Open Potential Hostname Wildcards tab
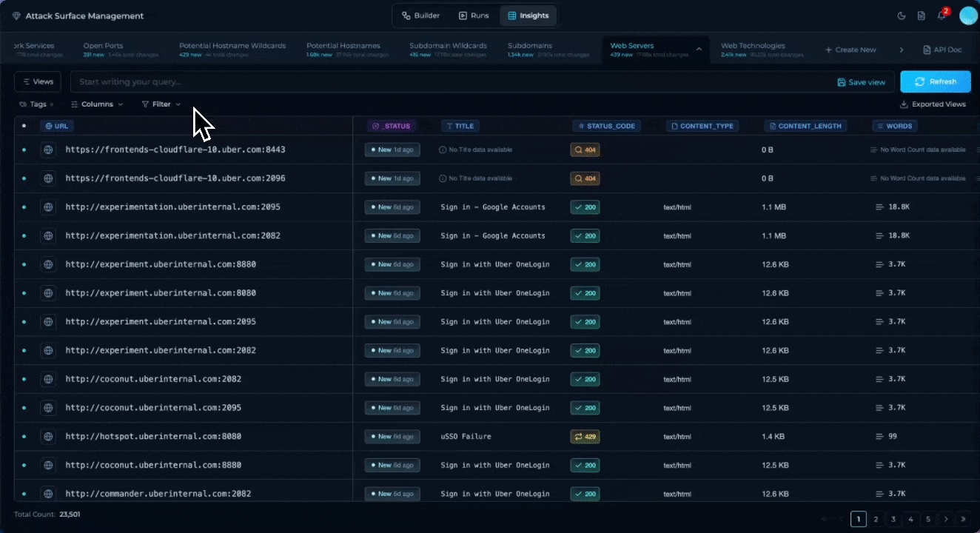The image size is (980, 533). pos(232,50)
